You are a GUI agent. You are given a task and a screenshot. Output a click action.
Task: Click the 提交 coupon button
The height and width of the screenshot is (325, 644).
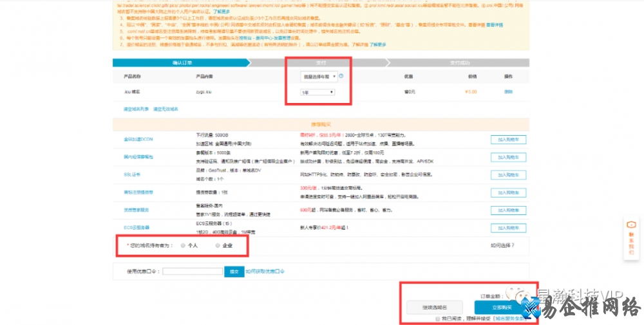coord(233,272)
